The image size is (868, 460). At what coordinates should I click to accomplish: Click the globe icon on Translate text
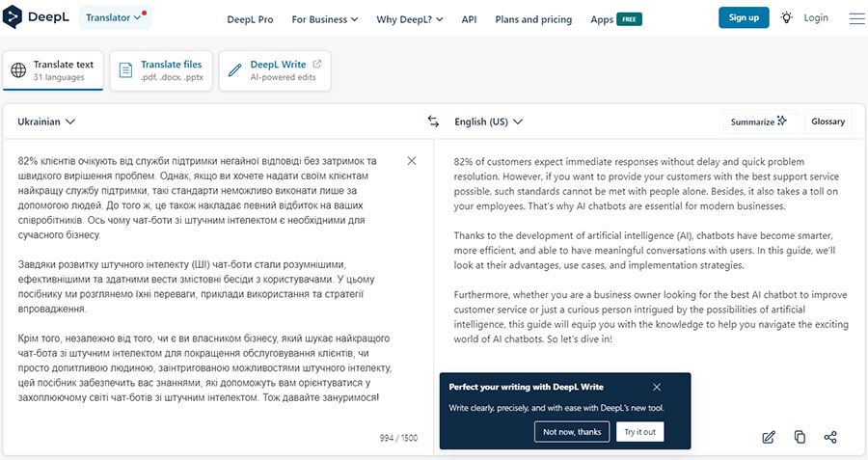pyautogui.click(x=19, y=70)
